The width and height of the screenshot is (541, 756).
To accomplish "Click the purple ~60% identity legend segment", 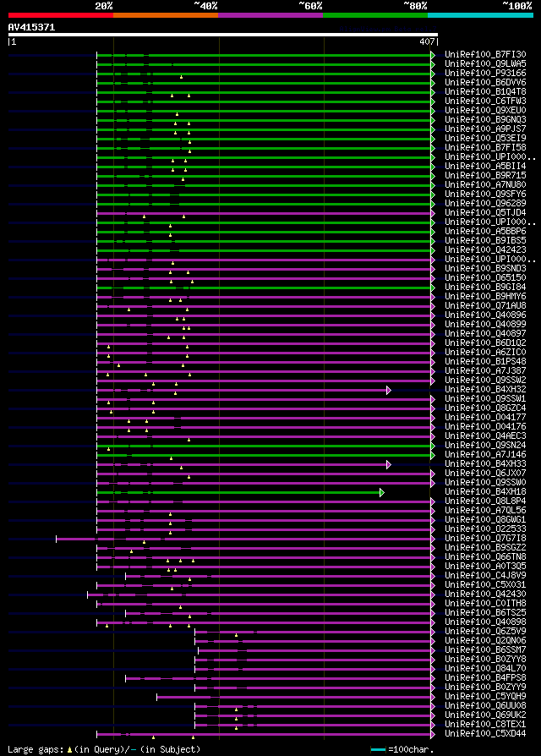I will pyautogui.click(x=270, y=15).
